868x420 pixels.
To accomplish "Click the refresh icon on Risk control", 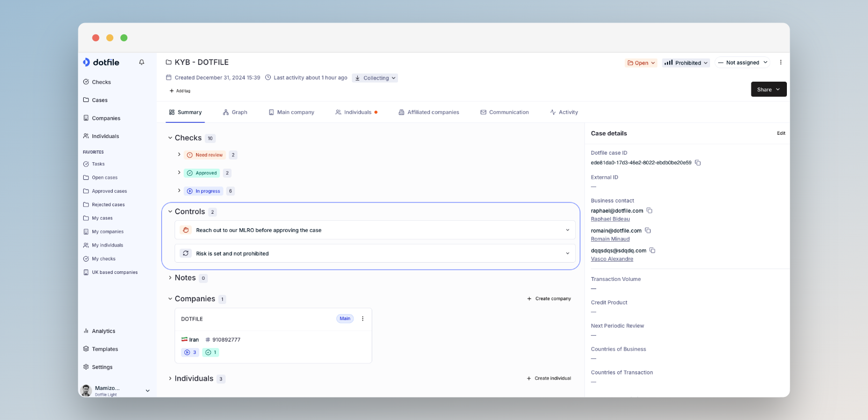I will (x=186, y=253).
